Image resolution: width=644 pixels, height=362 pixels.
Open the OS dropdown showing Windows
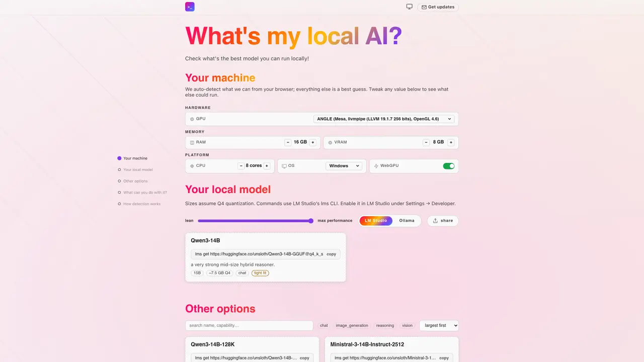[344, 166]
